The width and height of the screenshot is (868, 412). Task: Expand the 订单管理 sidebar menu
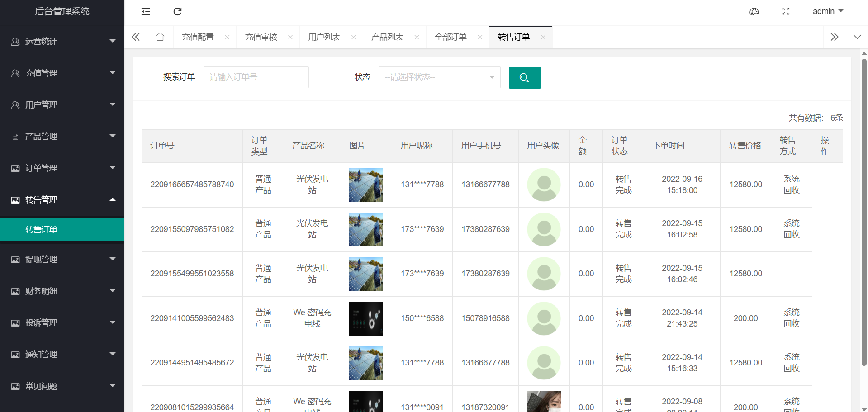(x=62, y=168)
